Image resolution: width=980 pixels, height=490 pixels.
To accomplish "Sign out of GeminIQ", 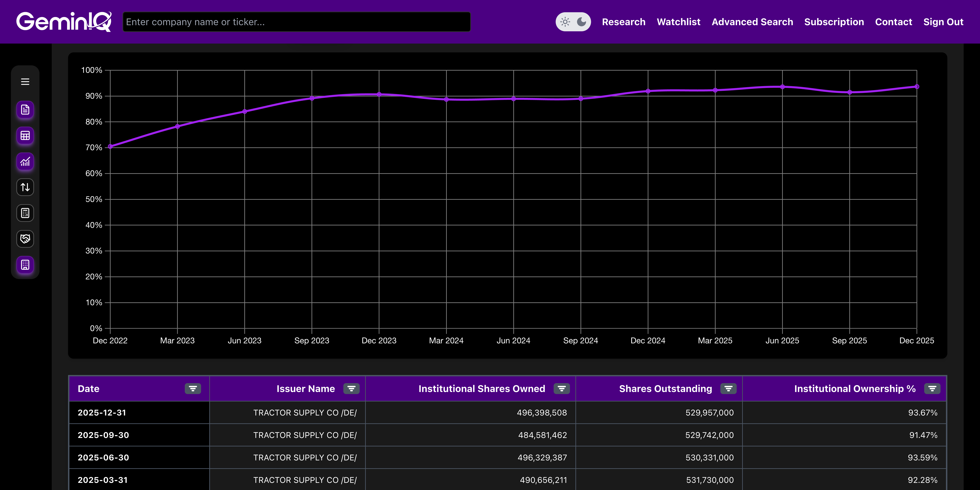I will (943, 22).
